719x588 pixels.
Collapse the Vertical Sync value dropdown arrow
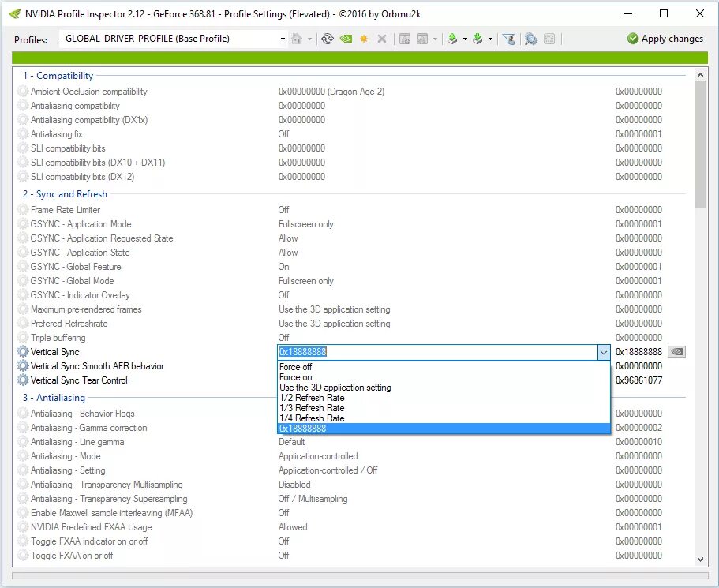click(x=604, y=352)
